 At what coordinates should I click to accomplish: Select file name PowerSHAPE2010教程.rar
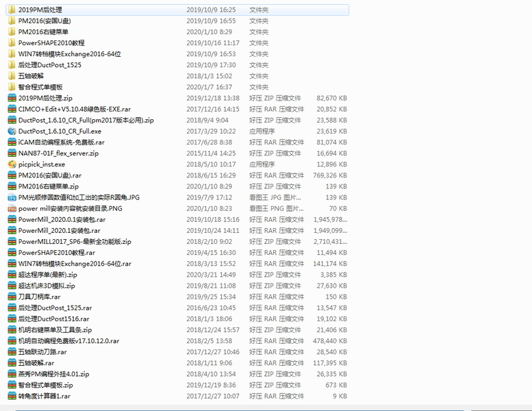tap(57, 253)
